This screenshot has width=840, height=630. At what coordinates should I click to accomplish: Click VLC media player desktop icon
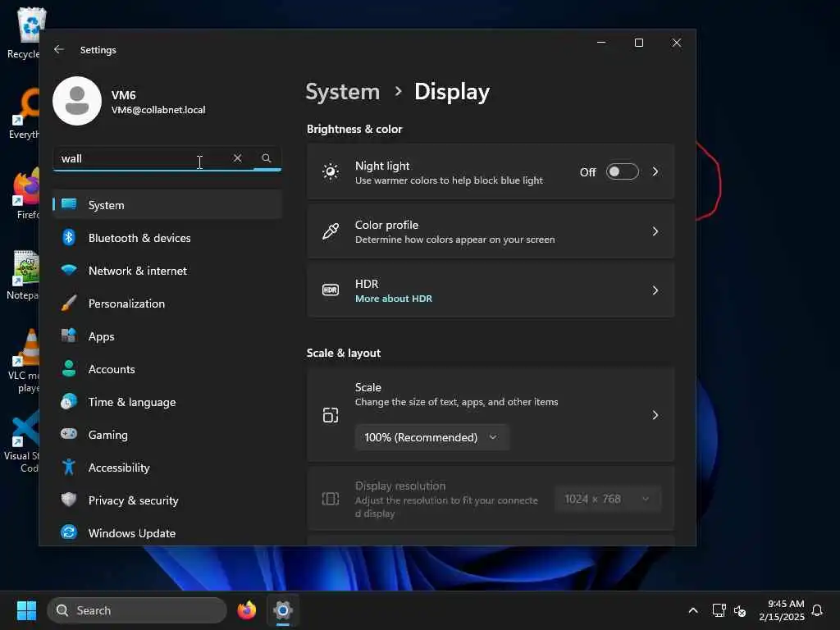(x=24, y=361)
